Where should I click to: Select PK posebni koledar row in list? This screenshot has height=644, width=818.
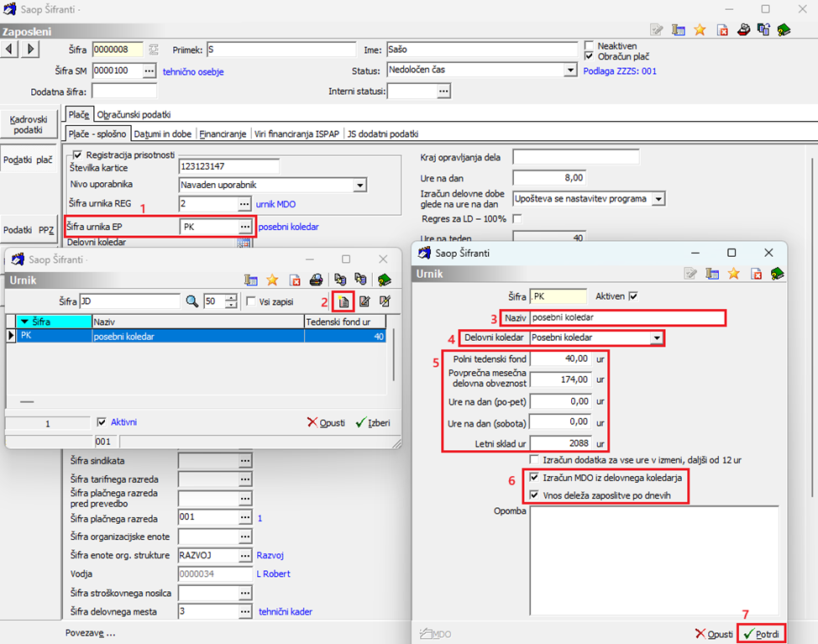click(202, 337)
